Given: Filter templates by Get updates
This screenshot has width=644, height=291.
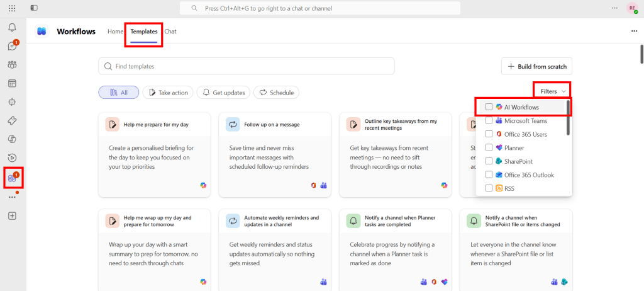Looking at the screenshot, I should pos(223,93).
